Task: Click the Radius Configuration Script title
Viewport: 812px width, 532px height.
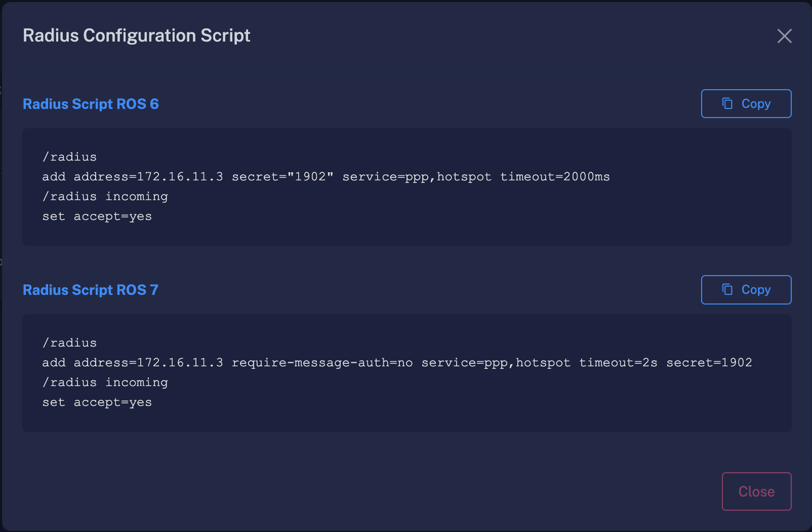Action: coord(137,35)
